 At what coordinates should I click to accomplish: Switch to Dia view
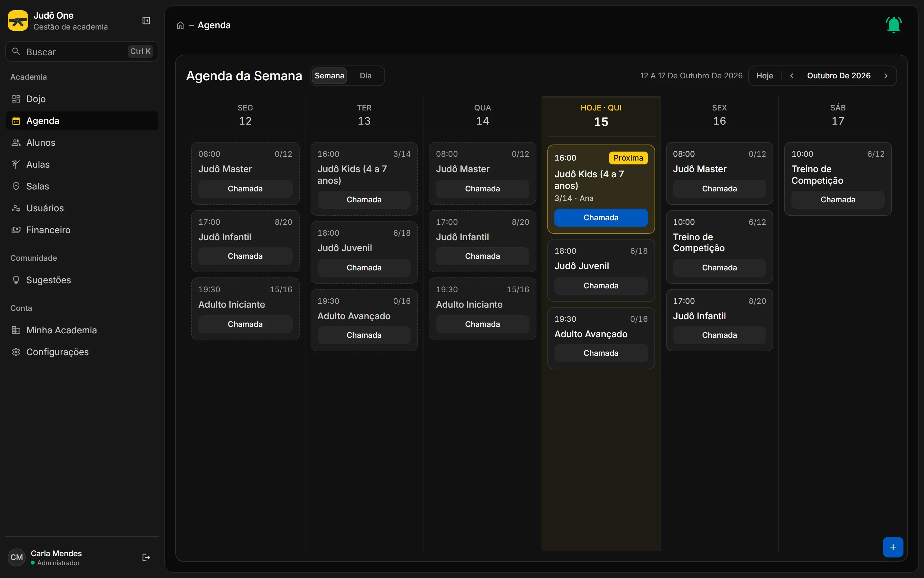(x=365, y=76)
